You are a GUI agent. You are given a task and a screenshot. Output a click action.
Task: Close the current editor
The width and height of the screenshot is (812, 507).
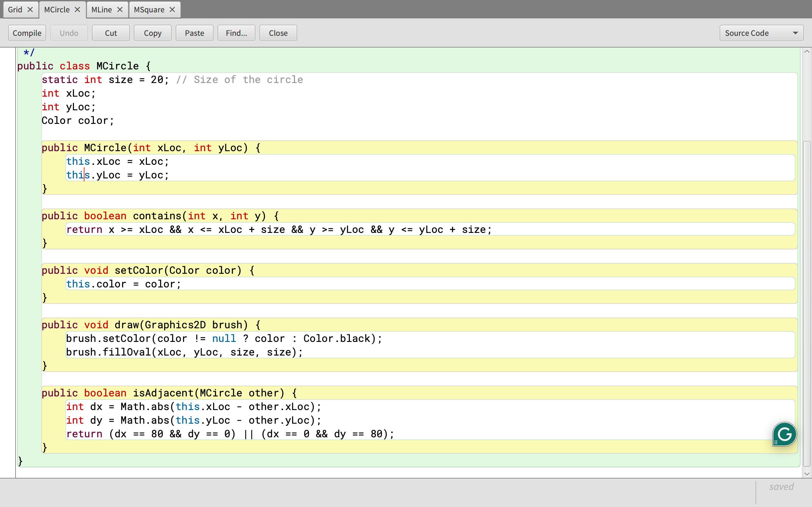278,33
